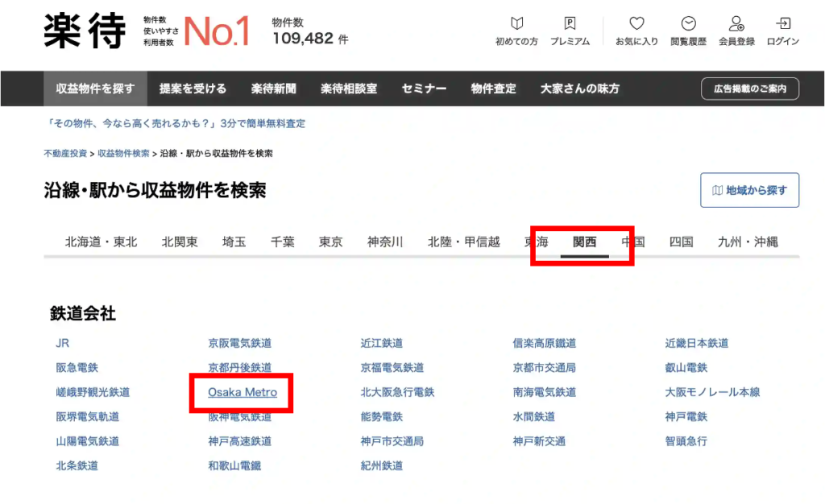825x504 pixels.
Task: Click the 会員登録 person icon
Action: coord(736,24)
